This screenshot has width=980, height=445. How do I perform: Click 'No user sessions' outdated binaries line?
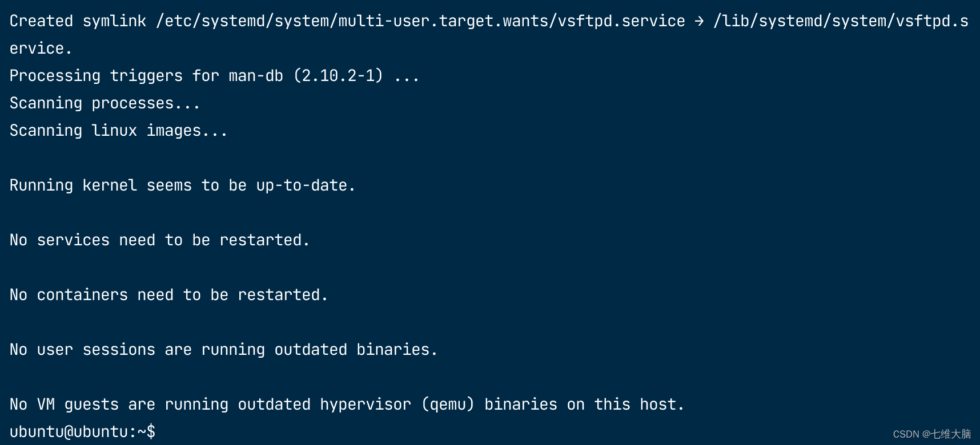[224, 350]
